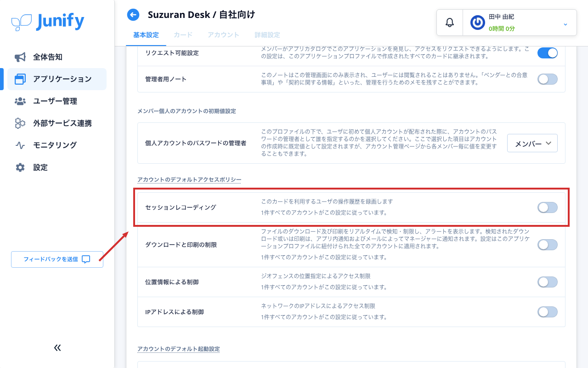Click the モニタリング pulse icon
The width and height of the screenshot is (588, 368).
[x=20, y=145]
